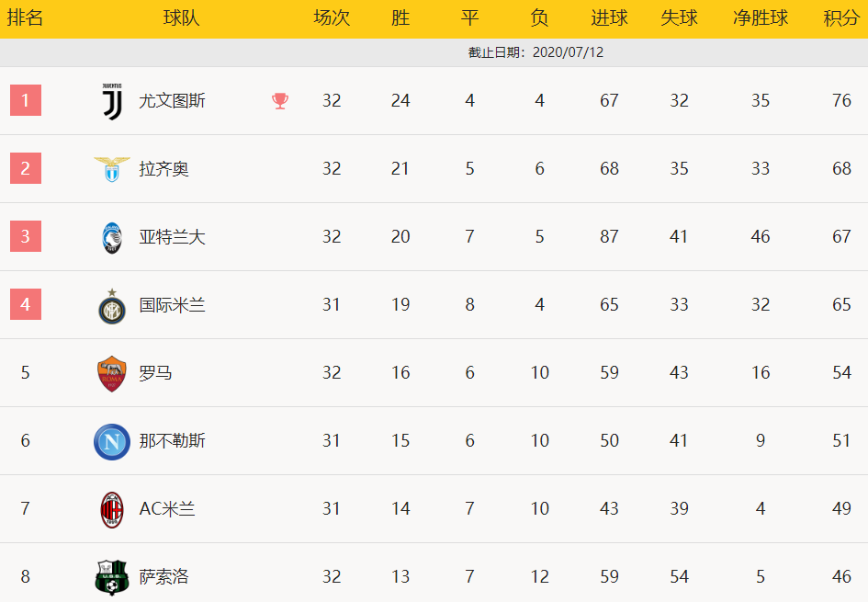Viewport: 868px width, 602px height.
Task: Click the 截止日期 2020/07/12 date bar
Action: tap(434, 52)
